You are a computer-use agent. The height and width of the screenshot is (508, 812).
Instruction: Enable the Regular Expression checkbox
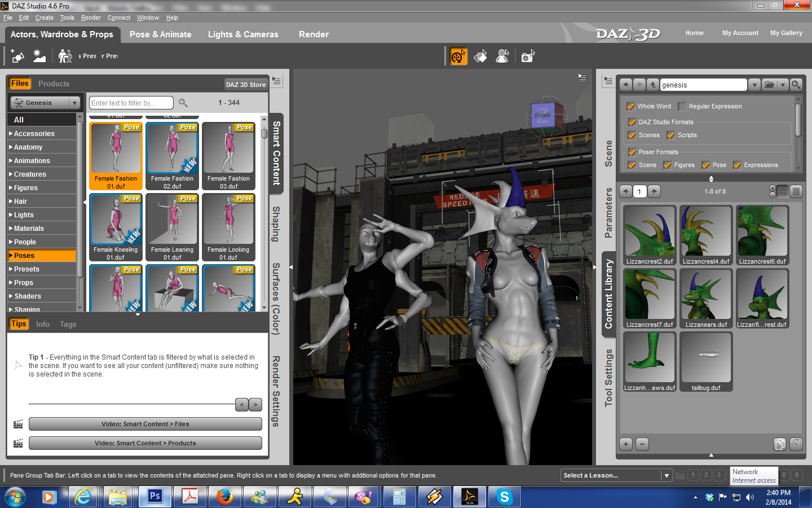pos(682,107)
